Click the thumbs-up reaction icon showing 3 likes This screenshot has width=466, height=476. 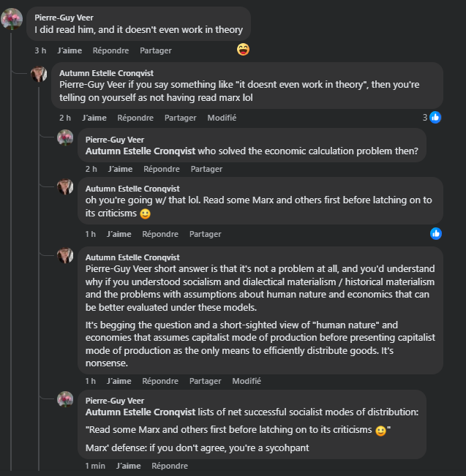tap(435, 117)
